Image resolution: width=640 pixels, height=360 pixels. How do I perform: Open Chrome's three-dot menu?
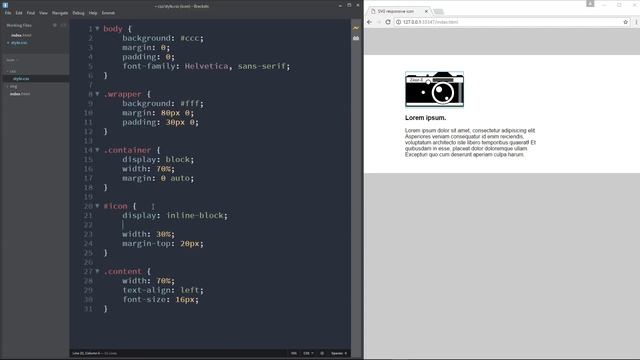[636, 22]
